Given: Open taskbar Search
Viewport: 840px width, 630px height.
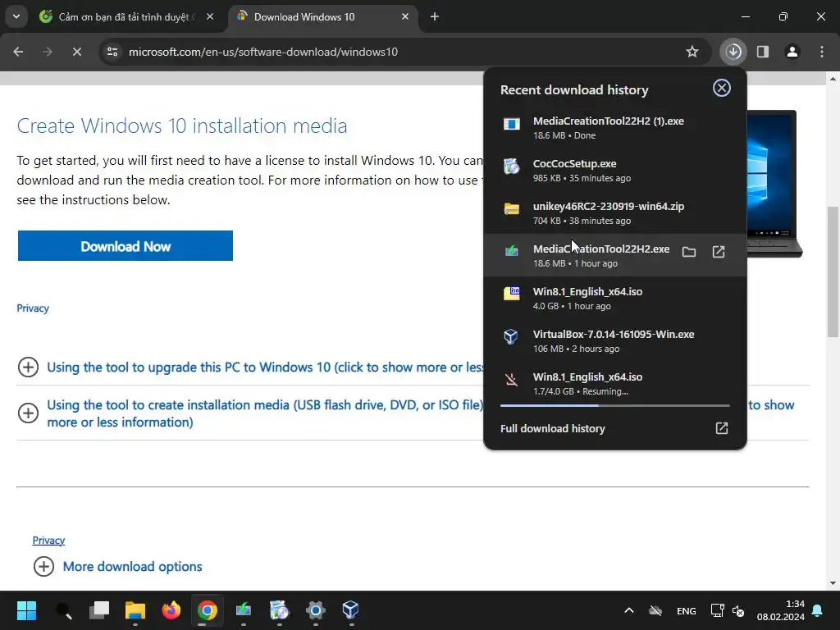Looking at the screenshot, I should click(63, 610).
